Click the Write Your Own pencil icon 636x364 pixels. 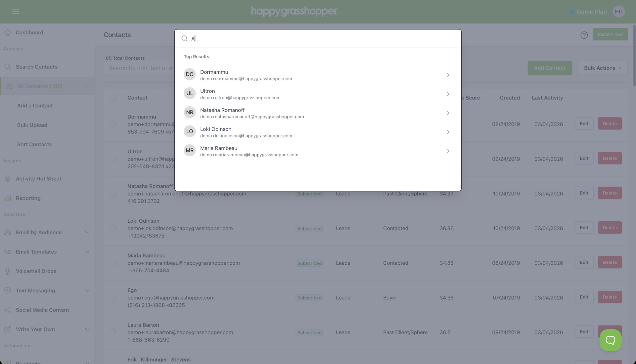7,329
